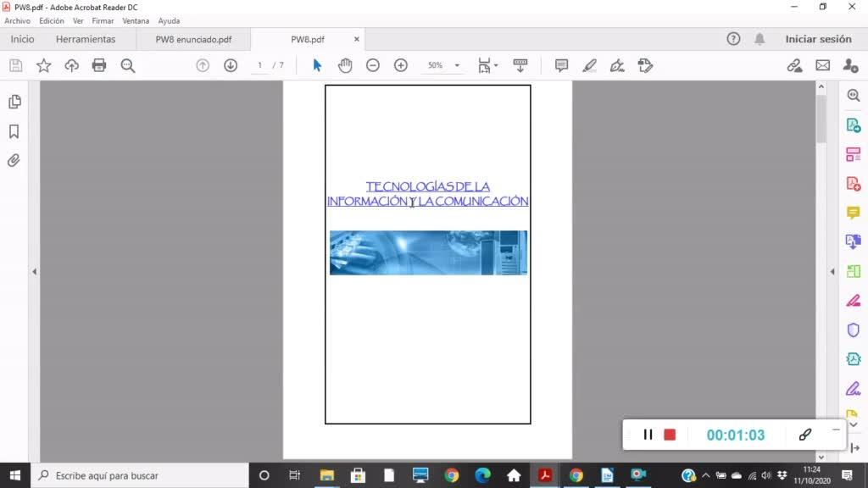868x488 pixels.
Task: Click the Save file icon
Action: pos(15,65)
